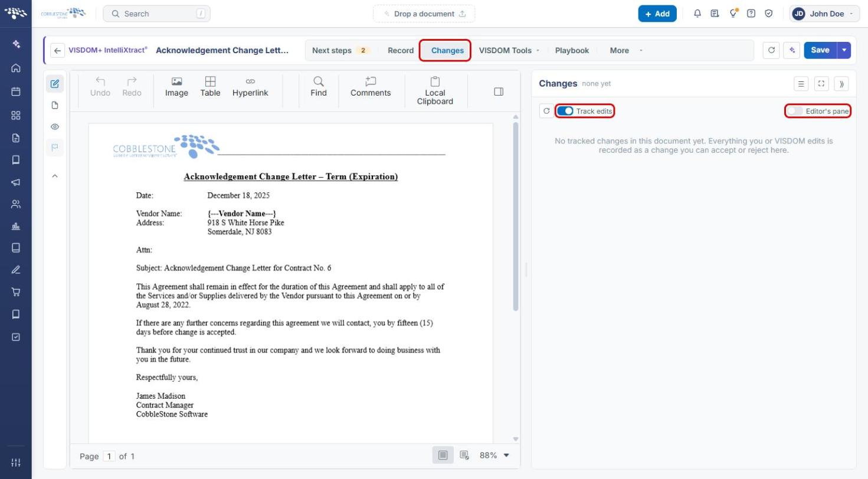Open the Find tool
Viewport: 868px width, 479px height.
[319, 87]
